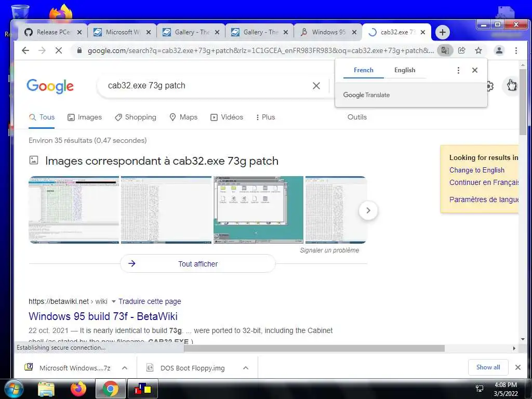Open Vidéos search filter
Viewport: 532px width, 399px height.
click(x=227, y=117)
